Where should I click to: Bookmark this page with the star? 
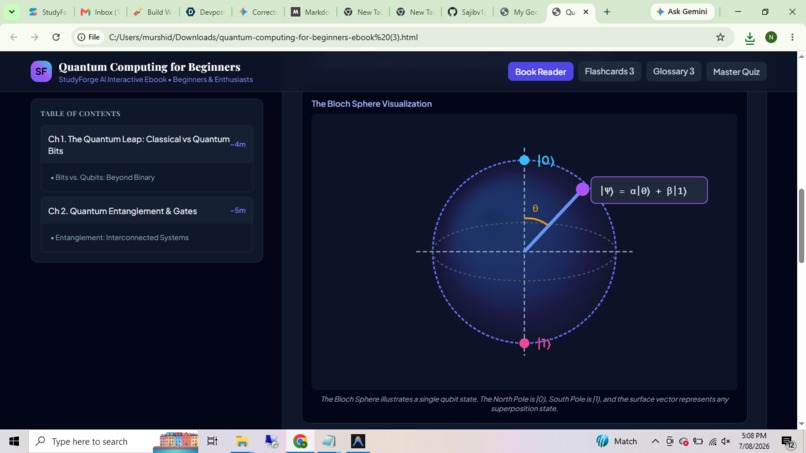(x=720, y=37)
